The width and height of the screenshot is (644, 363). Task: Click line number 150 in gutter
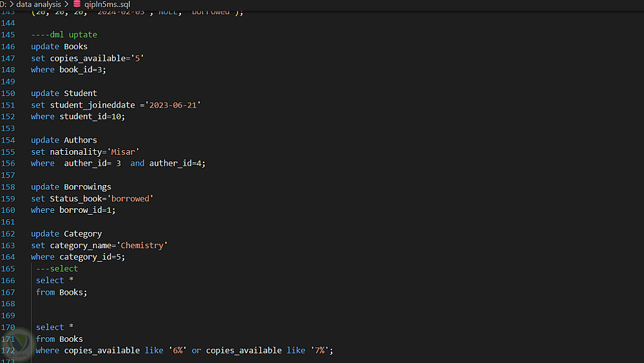pos(8,93)
